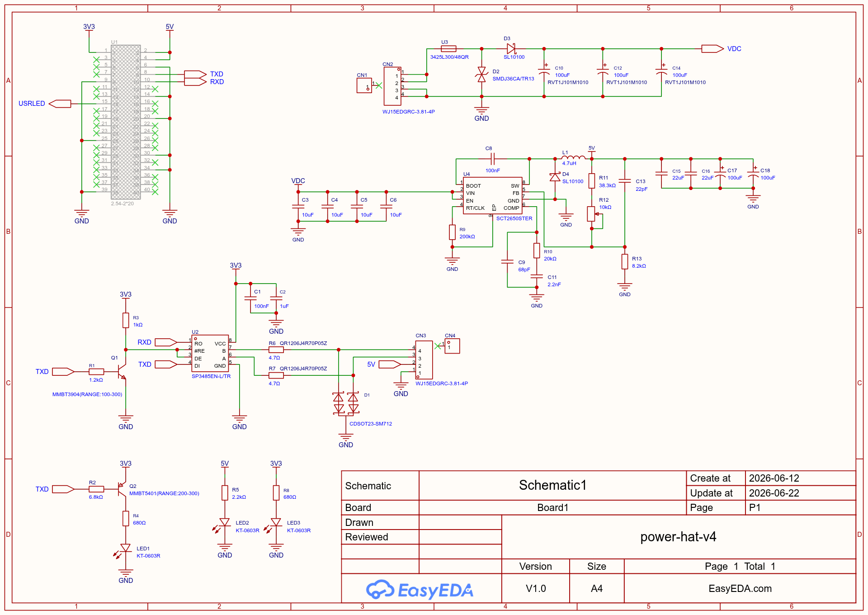Click the C11 2.2nF value label

[554, 284]
